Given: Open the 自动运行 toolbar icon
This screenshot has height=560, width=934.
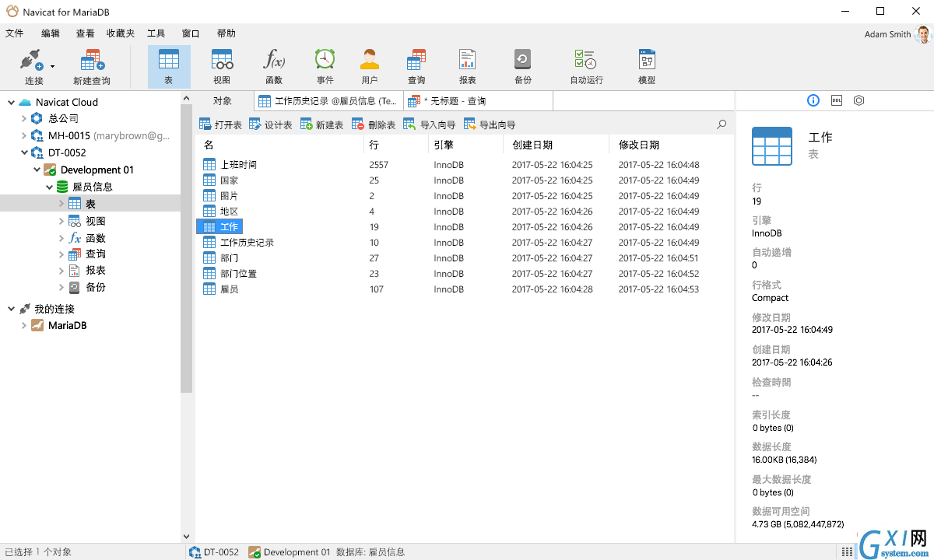Looking at the screenshot, I should tap(586, 66).
